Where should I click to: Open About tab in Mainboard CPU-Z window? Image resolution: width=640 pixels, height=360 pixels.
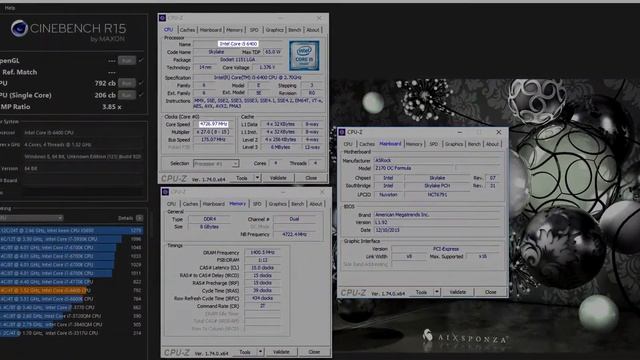(492, 144)
